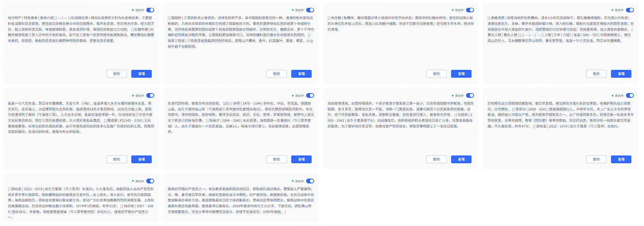Click 删除 on the 后带两名战士 card
This screenshot has height=226, width=644.
(x=596, y=160)
